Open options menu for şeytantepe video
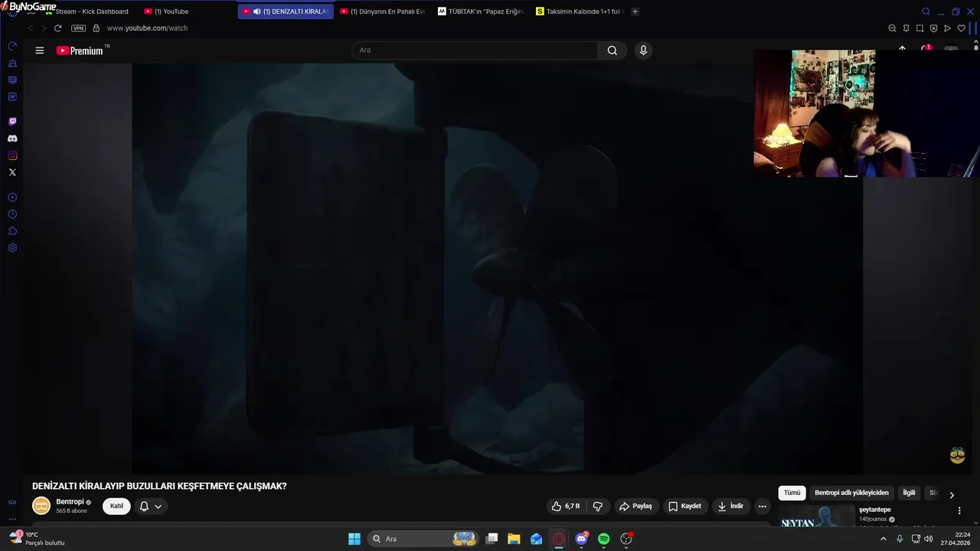This screenshot has width=980, height=551. 959,510
